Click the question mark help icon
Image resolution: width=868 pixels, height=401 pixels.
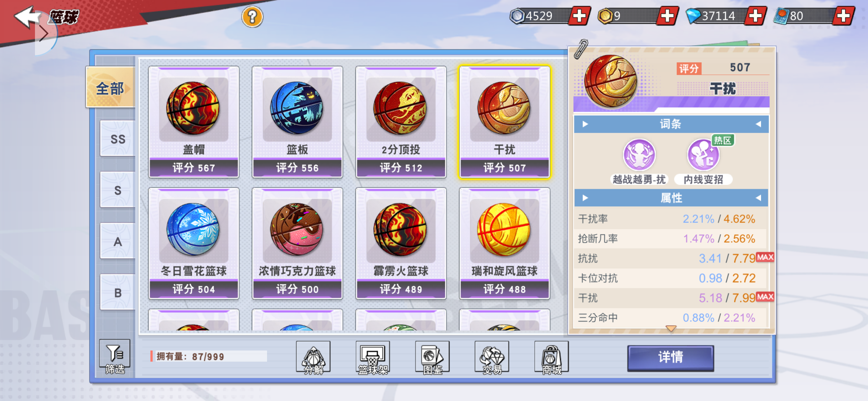[x=252, y=17]
